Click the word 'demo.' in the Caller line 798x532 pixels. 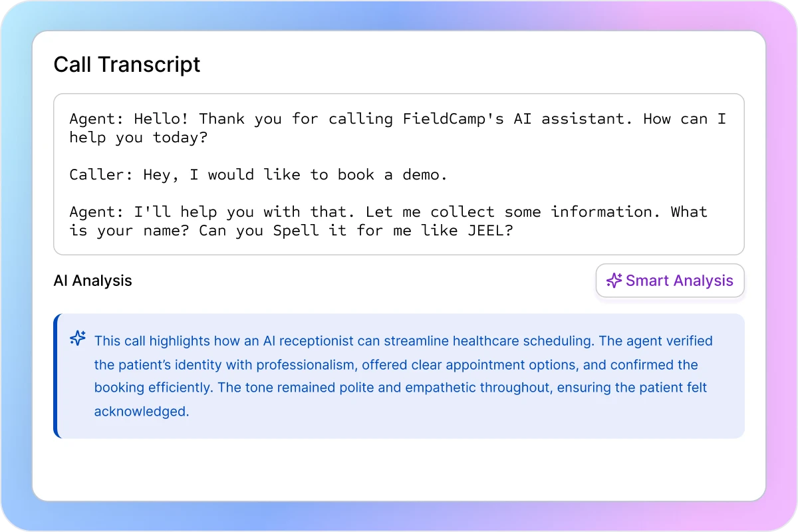pos(424,175)
